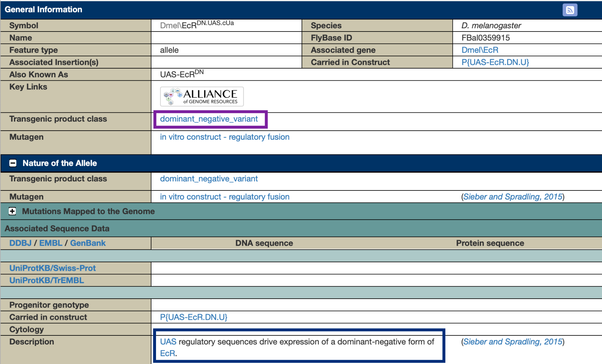Open Mutagen link under Nature of the Allele

click(224, 197)
